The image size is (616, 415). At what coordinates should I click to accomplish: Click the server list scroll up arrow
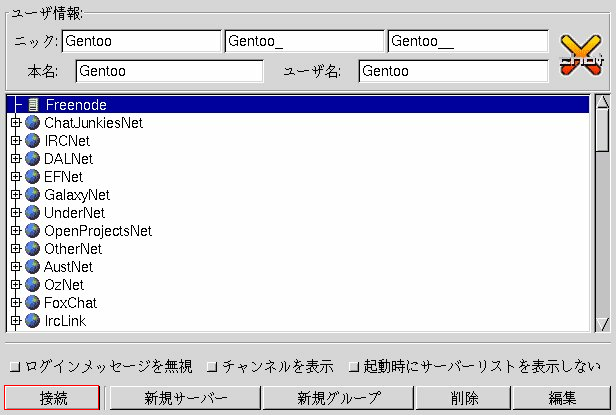click(603, 102)
